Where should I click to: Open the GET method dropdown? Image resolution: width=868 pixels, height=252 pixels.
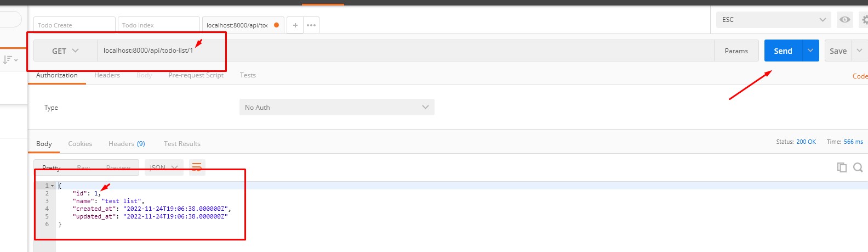point(65,51)
